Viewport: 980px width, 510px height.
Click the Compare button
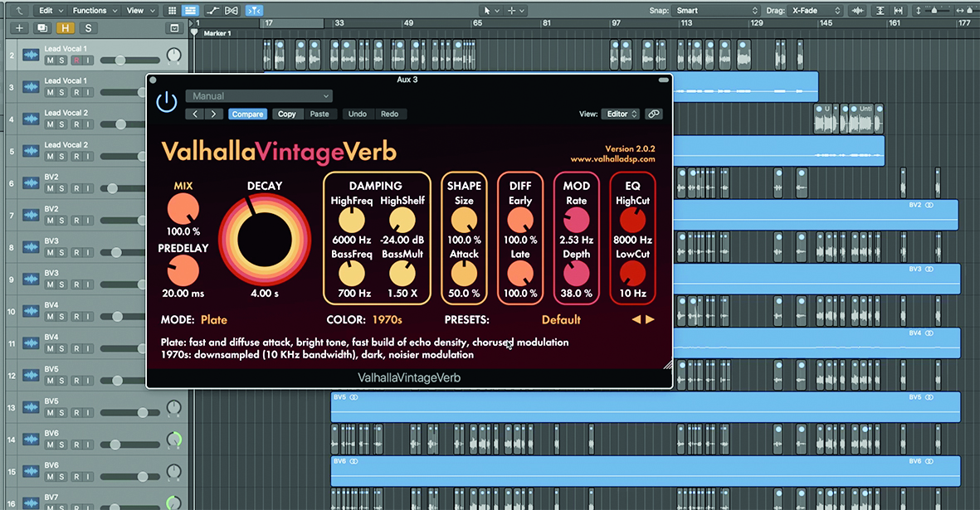[x=247, y=114]
